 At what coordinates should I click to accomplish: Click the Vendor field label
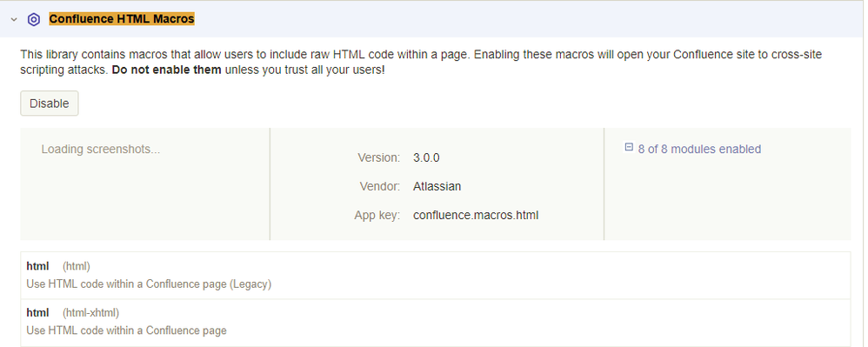[380, 186]
